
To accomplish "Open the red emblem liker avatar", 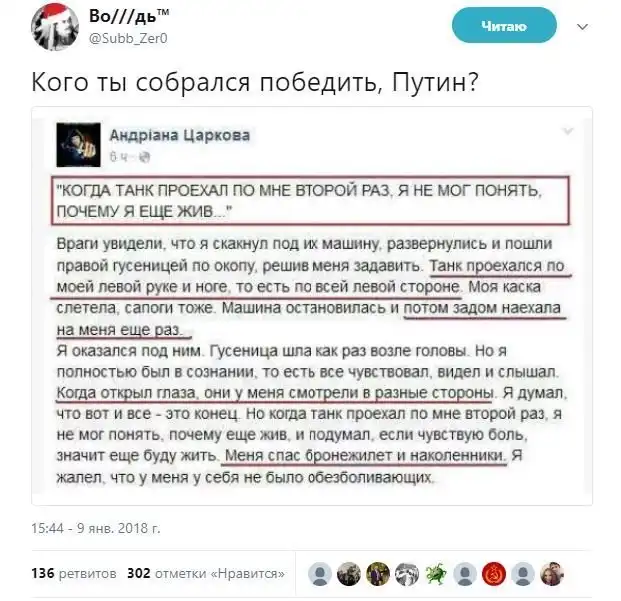I will [494, 574].
